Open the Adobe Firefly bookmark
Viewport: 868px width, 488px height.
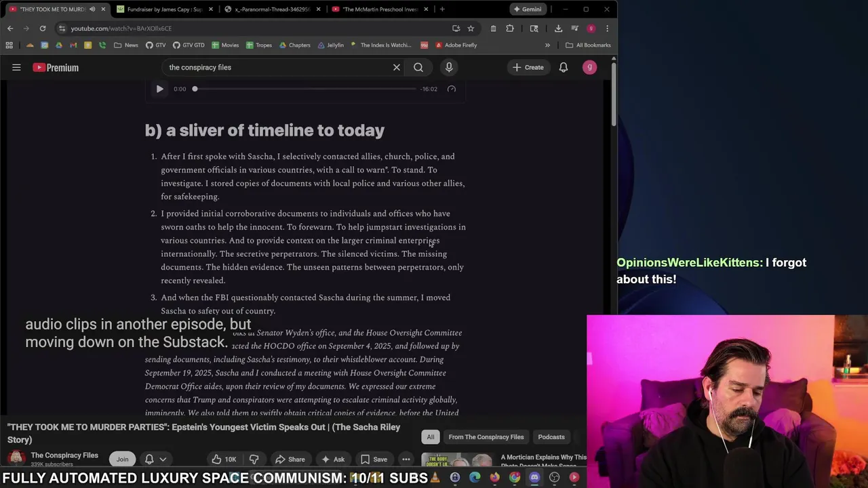tap(456, 45)
